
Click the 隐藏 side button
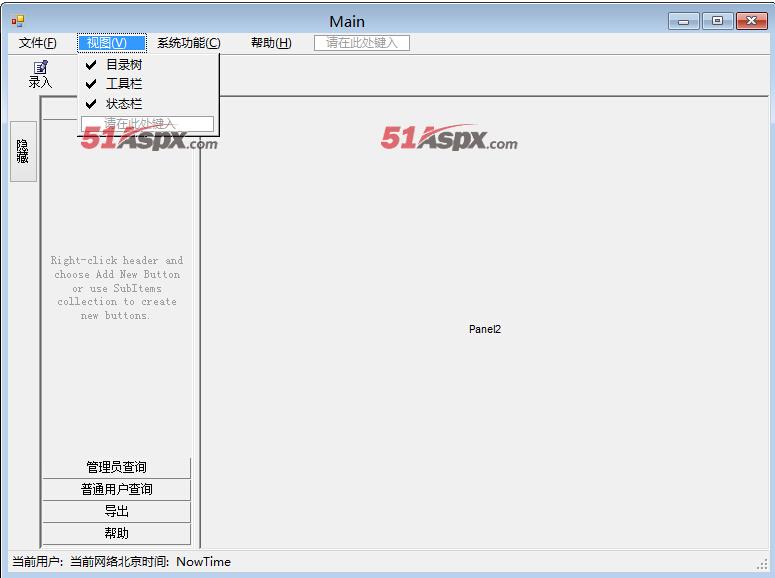(23, 151)
